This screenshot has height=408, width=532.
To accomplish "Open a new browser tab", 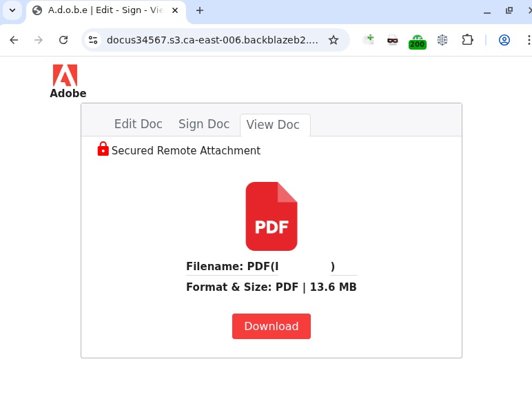I will click(x=200, y=10).
